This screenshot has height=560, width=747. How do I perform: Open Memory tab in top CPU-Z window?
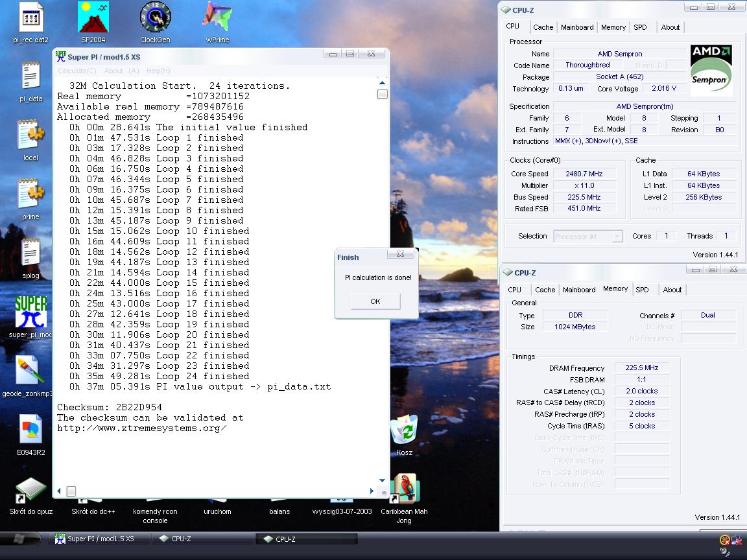(x=613, y=27)
